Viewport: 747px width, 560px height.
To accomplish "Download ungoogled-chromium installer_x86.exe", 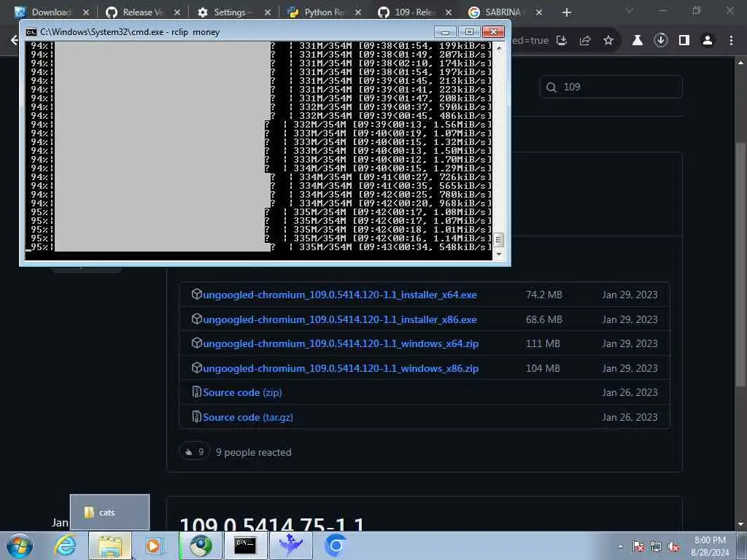I will [339, 319].
